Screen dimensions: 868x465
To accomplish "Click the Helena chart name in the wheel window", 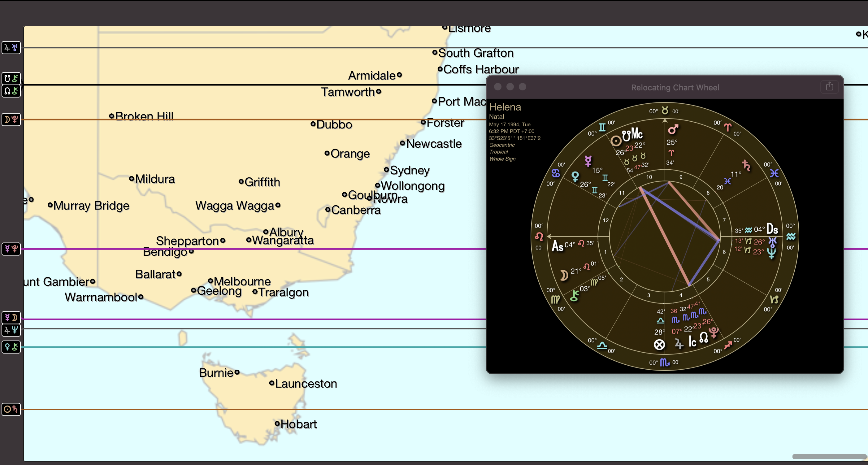I will (505, 107).
